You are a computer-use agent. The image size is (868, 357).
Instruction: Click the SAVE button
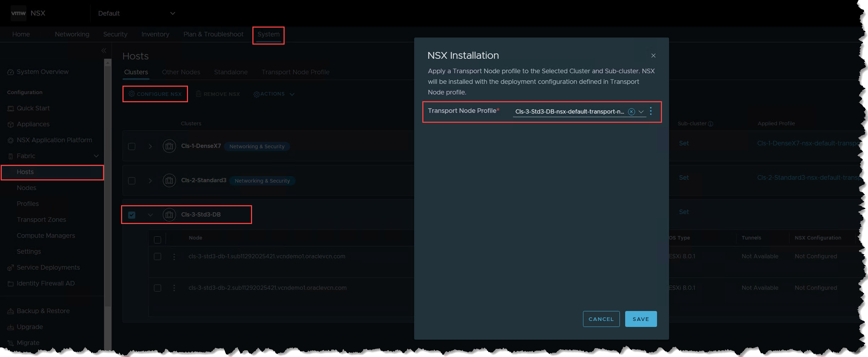[x=641, y=319]
